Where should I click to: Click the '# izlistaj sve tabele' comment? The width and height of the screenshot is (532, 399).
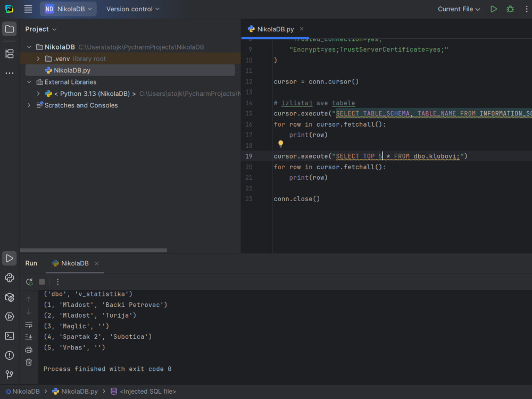point(314,103)
